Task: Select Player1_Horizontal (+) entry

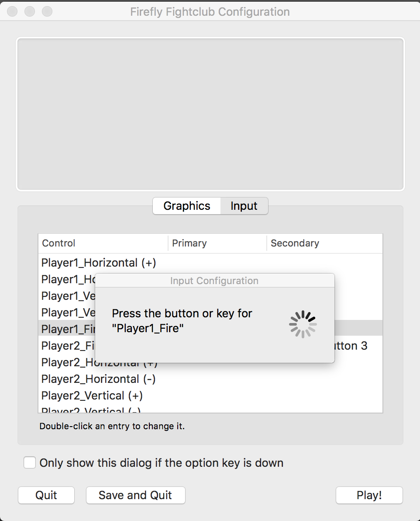Action: pos(99,263)
